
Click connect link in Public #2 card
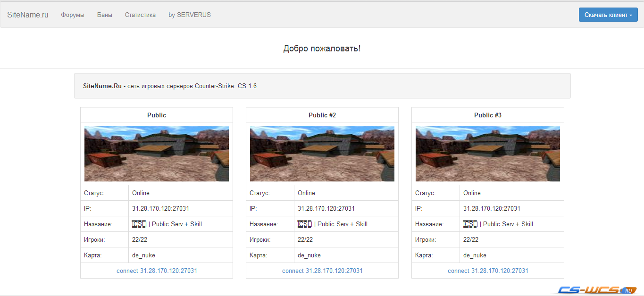322,271
